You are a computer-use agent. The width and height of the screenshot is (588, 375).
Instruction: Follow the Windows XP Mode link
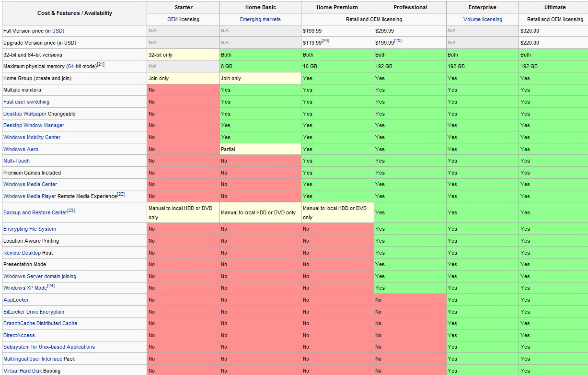[x=25, y=288]
